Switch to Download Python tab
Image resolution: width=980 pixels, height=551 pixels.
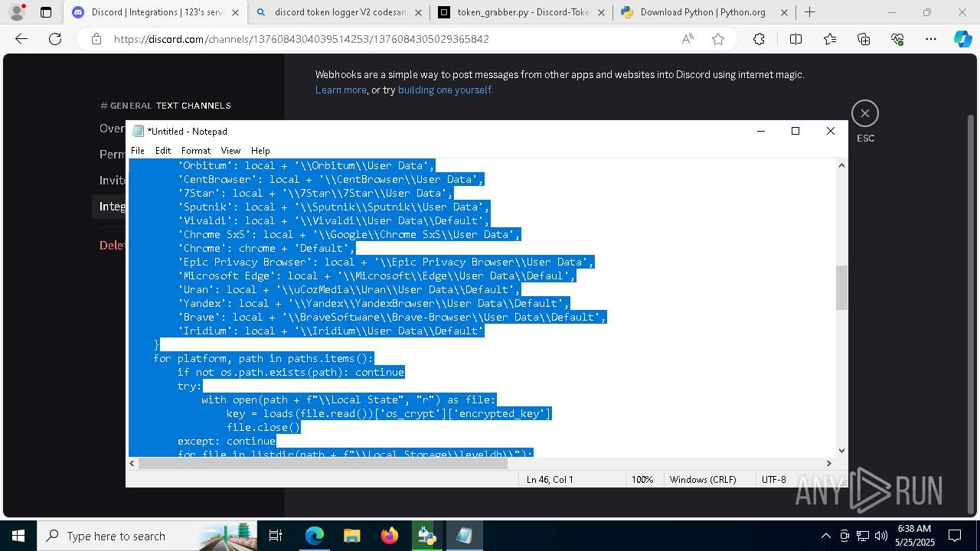(x=704, y=12)
